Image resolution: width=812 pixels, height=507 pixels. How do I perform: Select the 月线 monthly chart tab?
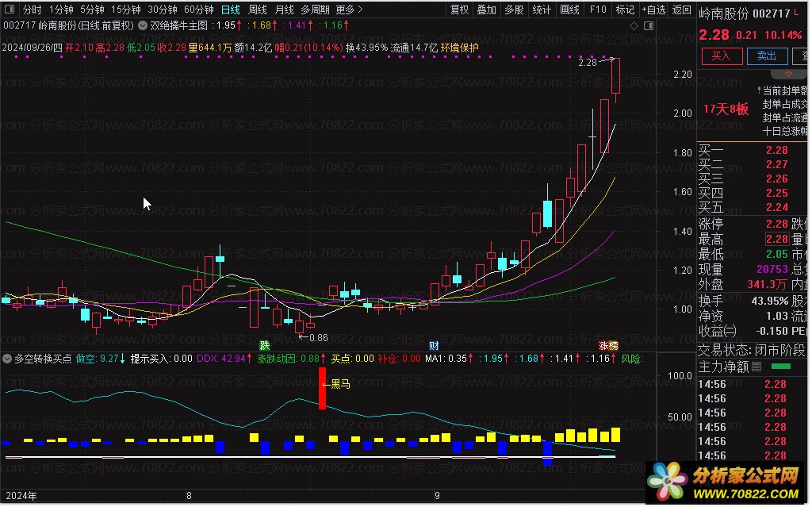pyautogui.click(x=285, y=10)
